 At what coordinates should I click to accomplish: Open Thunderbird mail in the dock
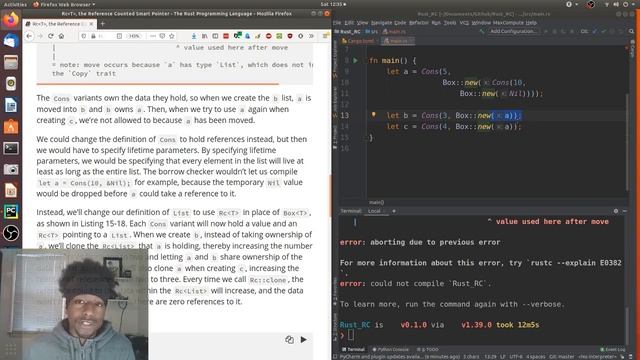coord(11,41)
